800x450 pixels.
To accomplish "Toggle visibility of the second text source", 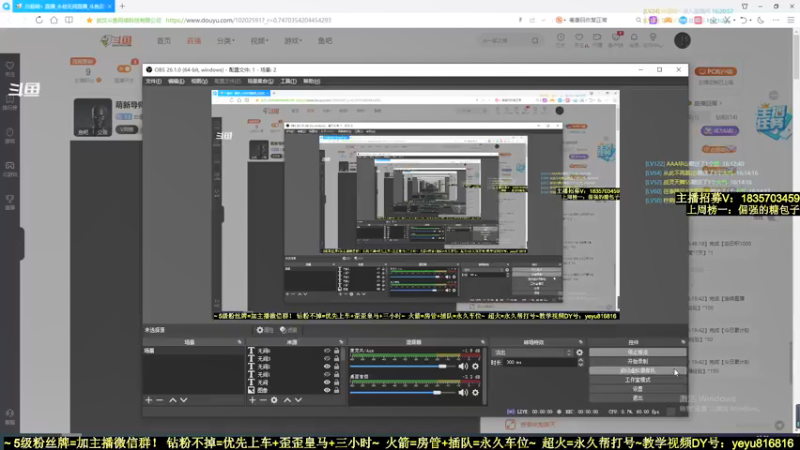I will (x=327, y=359).
